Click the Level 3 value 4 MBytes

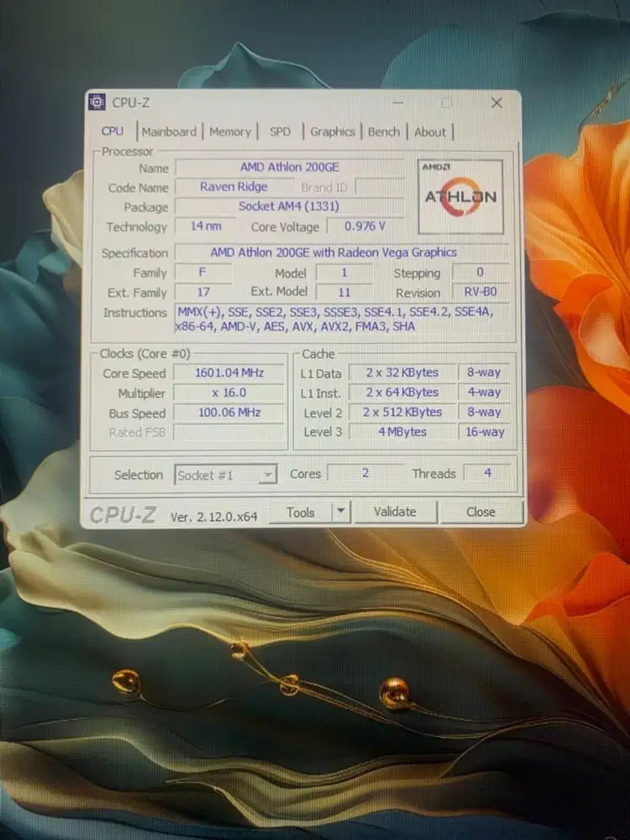(x=402, y=432)
